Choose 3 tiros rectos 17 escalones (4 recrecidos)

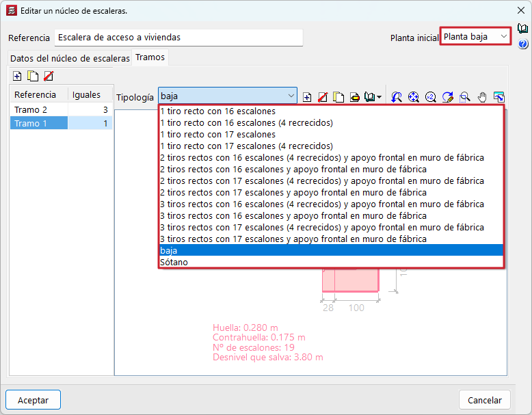[331, 228]
